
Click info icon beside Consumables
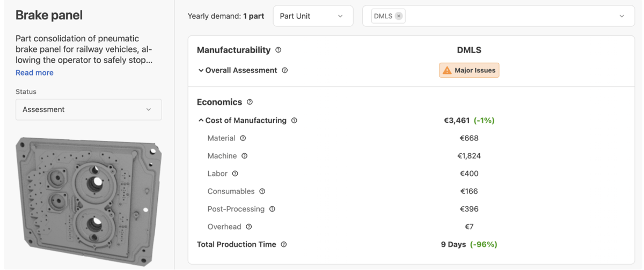point(262,191)
